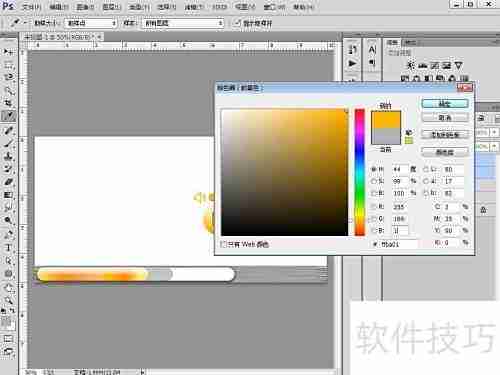This screenshot has height=375, width=500.
Task: Select the Shape tool
Action: 8,273
